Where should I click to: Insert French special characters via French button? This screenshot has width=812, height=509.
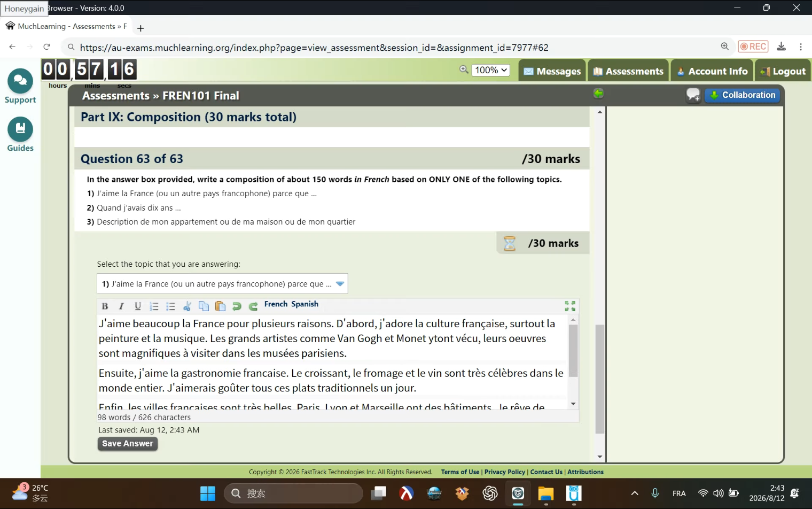276,304
